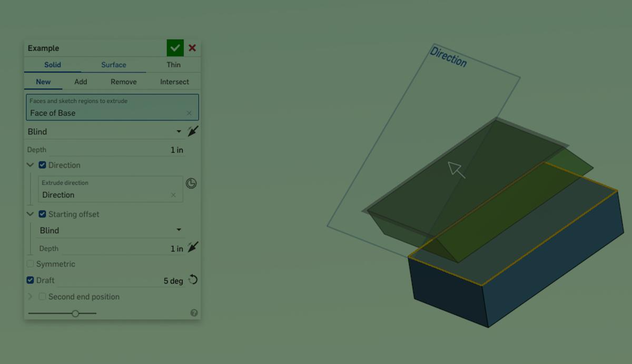The height and width of the screenshot is (364, 632).
Task: Adjust the dialog opacity slider
Action: coord(75,313)
